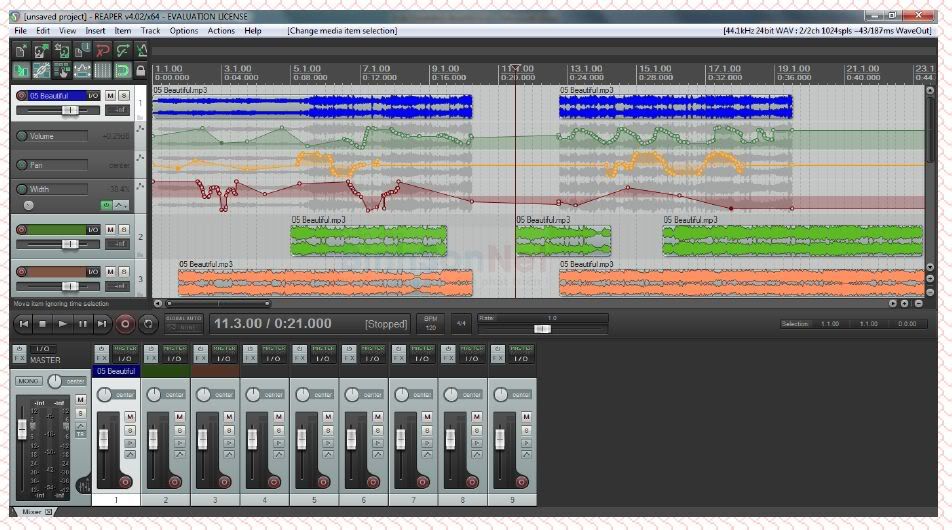Image resolution: width=952 pixels, height=530 pixels.
Task: Open the Options menu
Action: pos(184,31)
